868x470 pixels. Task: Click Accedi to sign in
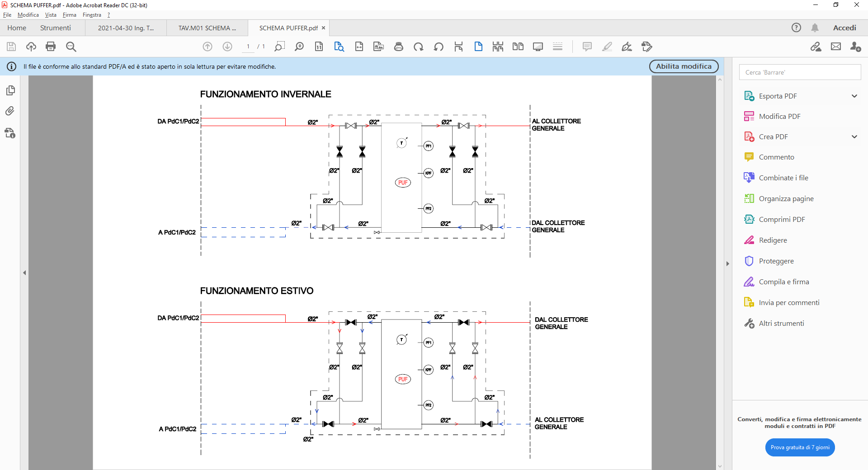click(x=844, y=28)
